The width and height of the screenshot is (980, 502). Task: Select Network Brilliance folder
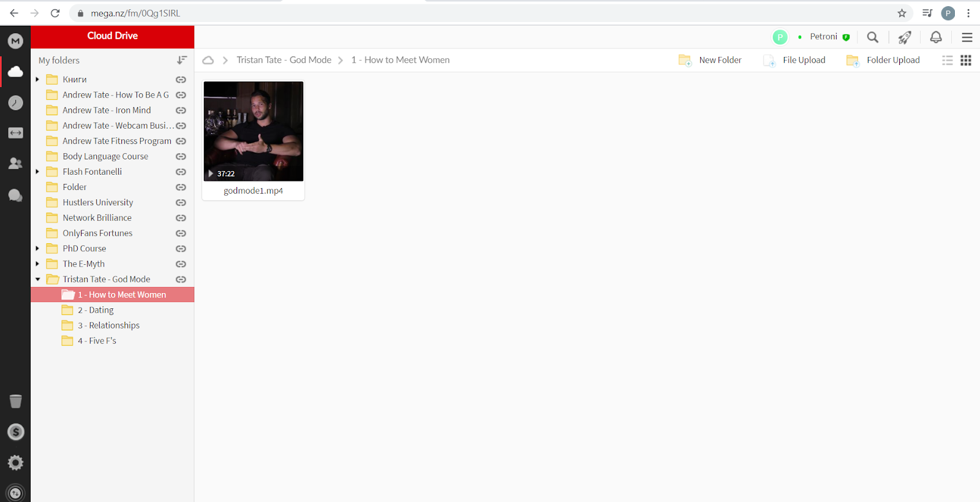pos(97,218)
